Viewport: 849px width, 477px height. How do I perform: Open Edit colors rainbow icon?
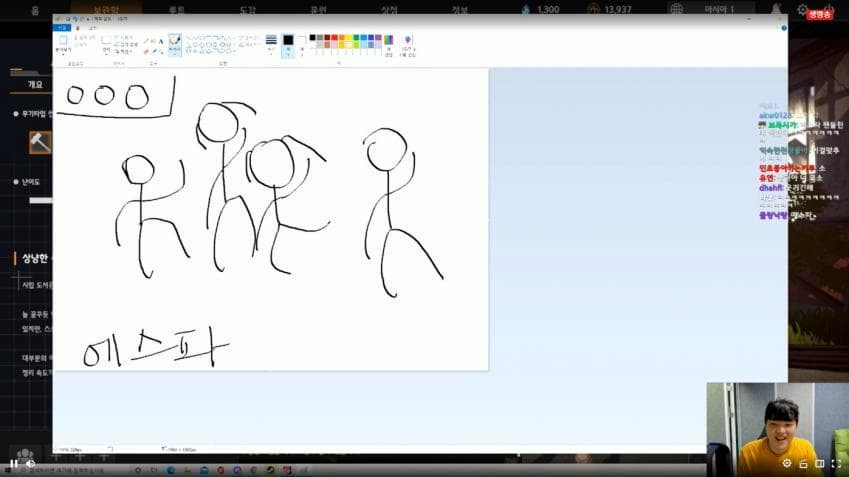(388, 41)
